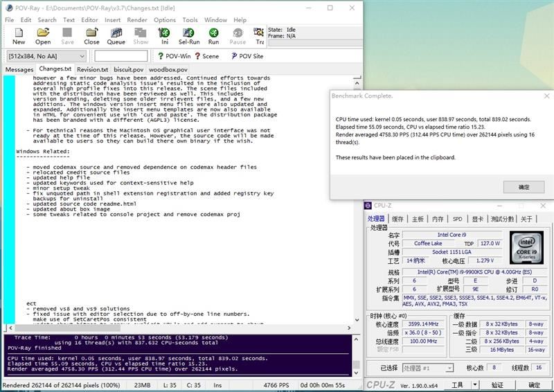Open the Editor menu
Screen dimensions: 554x392
coord(90,20)
